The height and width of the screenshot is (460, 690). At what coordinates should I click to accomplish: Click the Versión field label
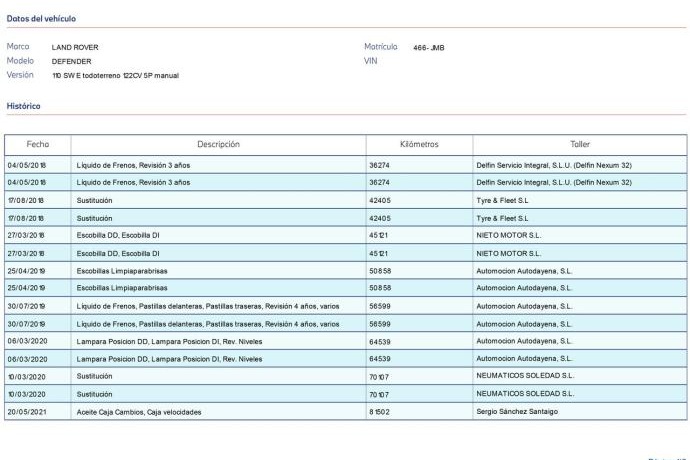point(20,75)
